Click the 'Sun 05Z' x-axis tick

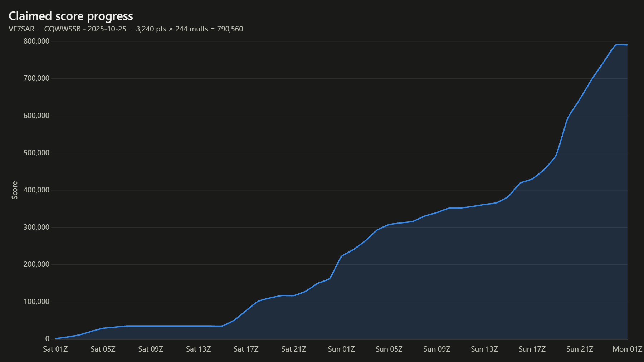point(389,349)
